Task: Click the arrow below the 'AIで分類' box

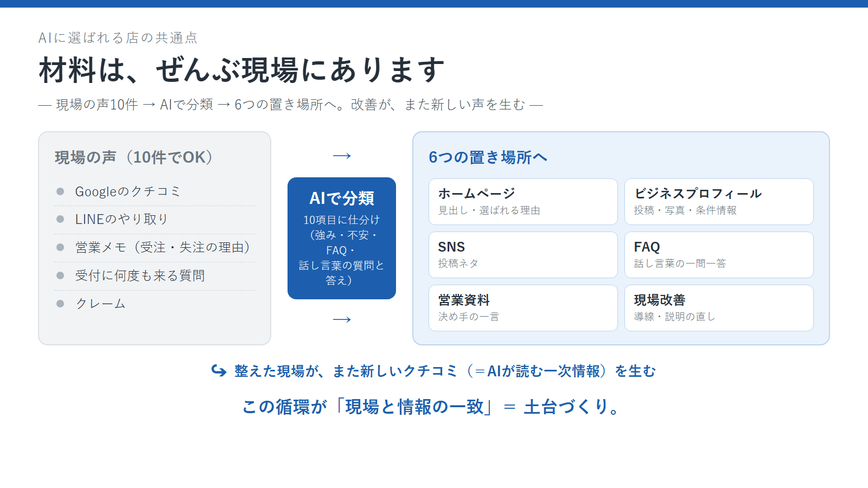Action: click(342, 319)
